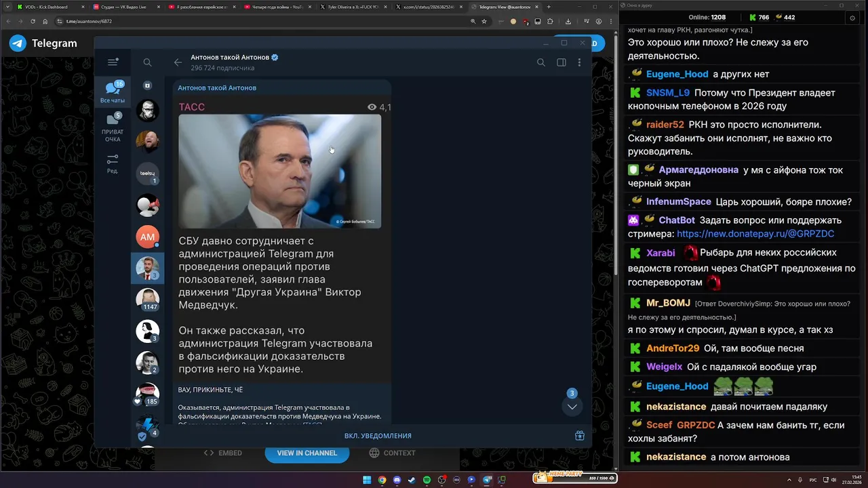Click the browser downloads icon
The width and height of the screenshot is (868, 488).
(x=568, y=21)
